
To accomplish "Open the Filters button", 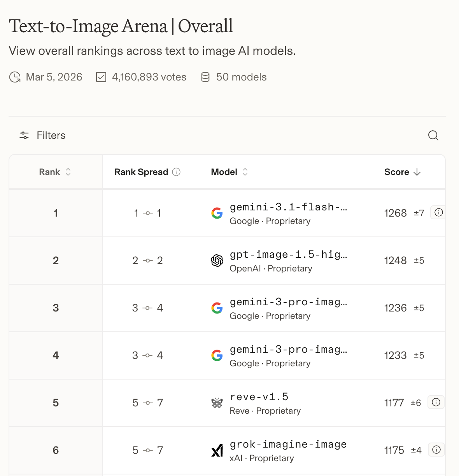I will [x=51, y=135].
